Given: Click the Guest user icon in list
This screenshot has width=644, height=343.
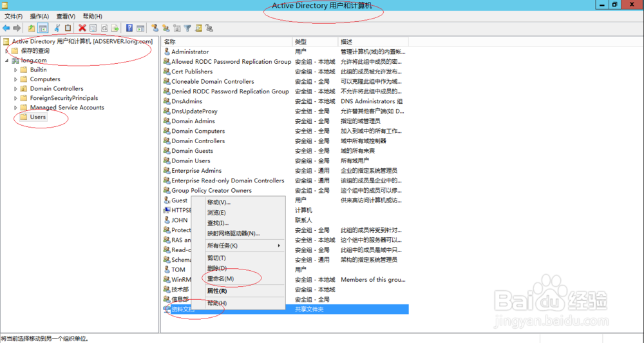Looking at the screenshot, I should tap(167, 201).
